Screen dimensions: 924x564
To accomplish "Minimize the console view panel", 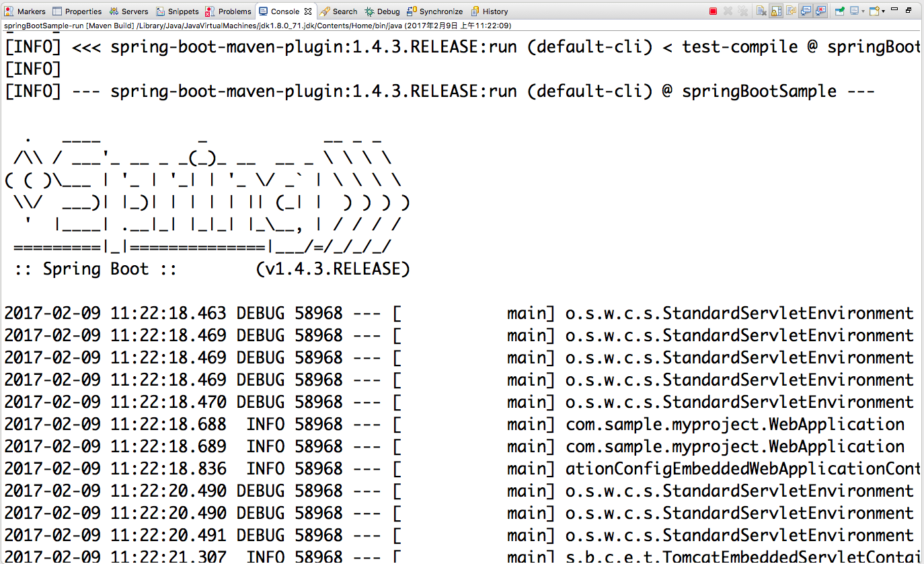I will click(x=894, y=9).
